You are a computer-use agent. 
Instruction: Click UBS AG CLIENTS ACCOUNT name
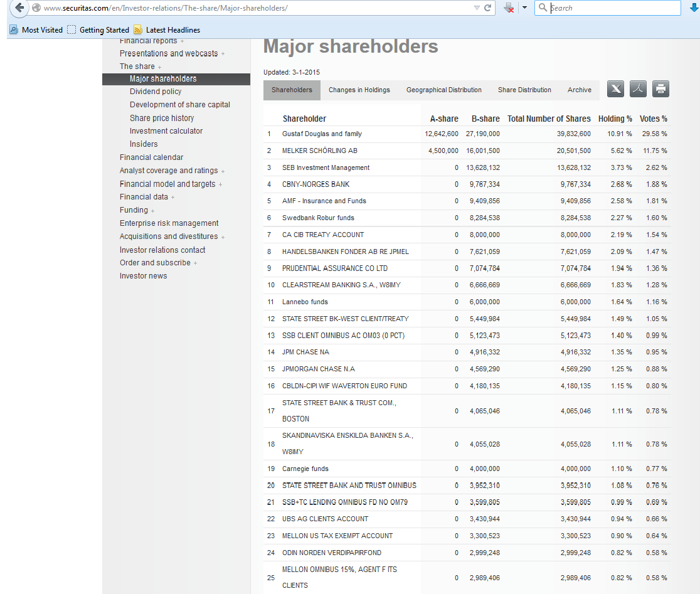pos(326,519)
